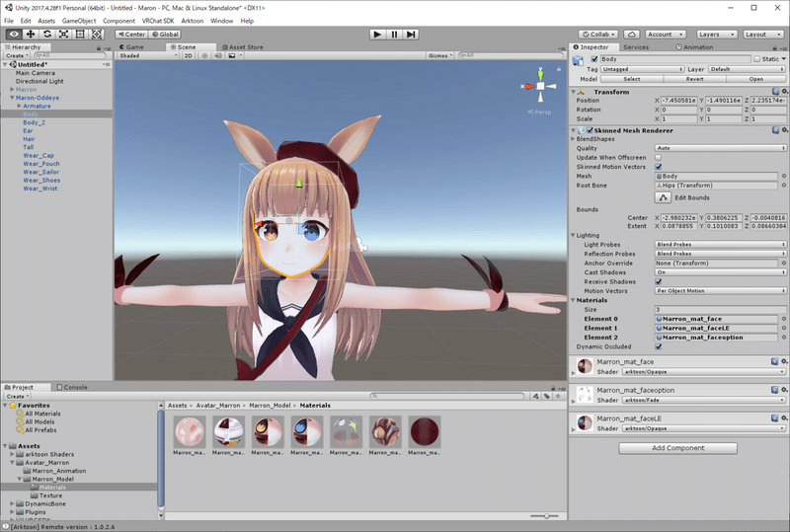Pick object for Mesh field circle
The width and height of the screenshot is (790, 532).
[x=784, y=177]
